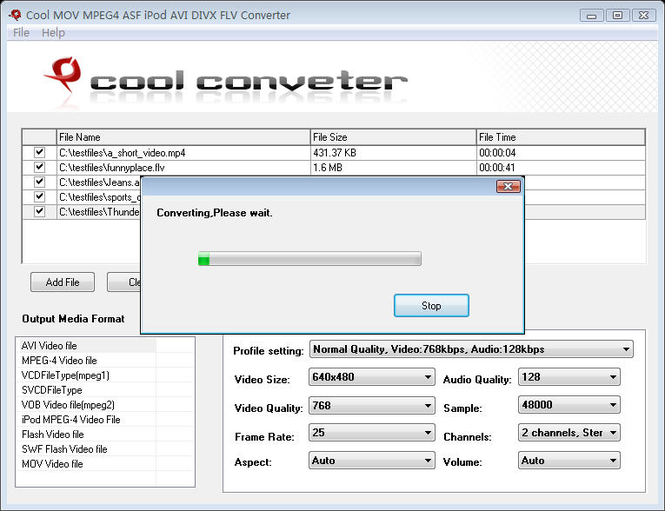Click the Add File button

click(x=62, y=282)
